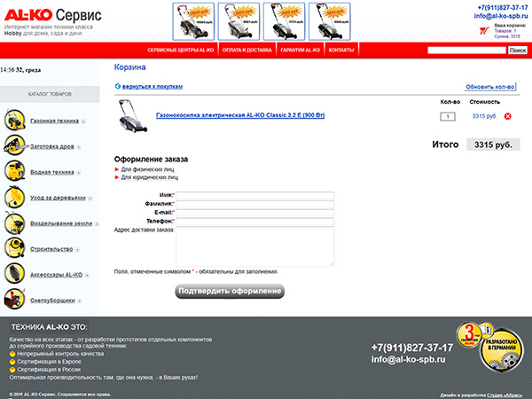532x399 pixels.
Task: Open Водная техника category link
Action: click(x=52, y=172)
